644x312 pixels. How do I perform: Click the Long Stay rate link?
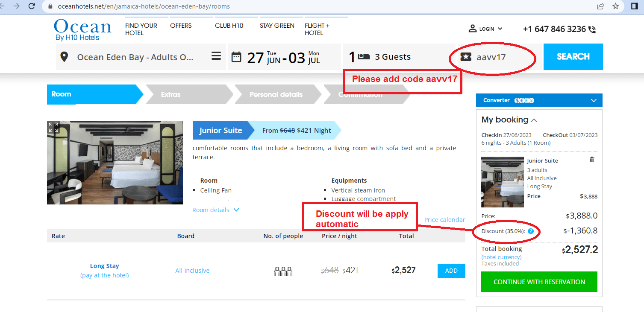coord(104,266)
